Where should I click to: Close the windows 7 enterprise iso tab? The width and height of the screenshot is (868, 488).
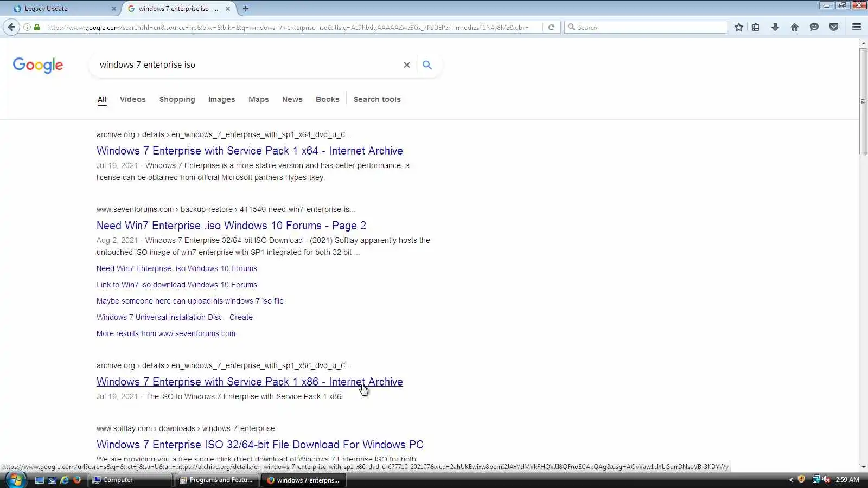[x=228, y=9]
